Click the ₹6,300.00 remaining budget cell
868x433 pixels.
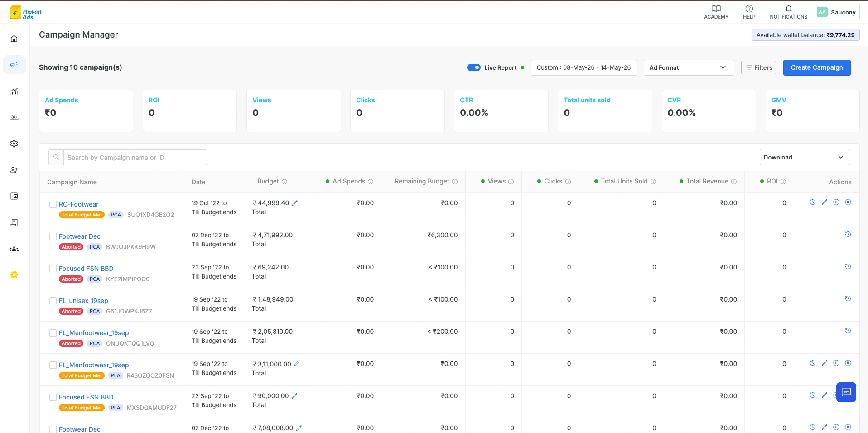(442, 235)
